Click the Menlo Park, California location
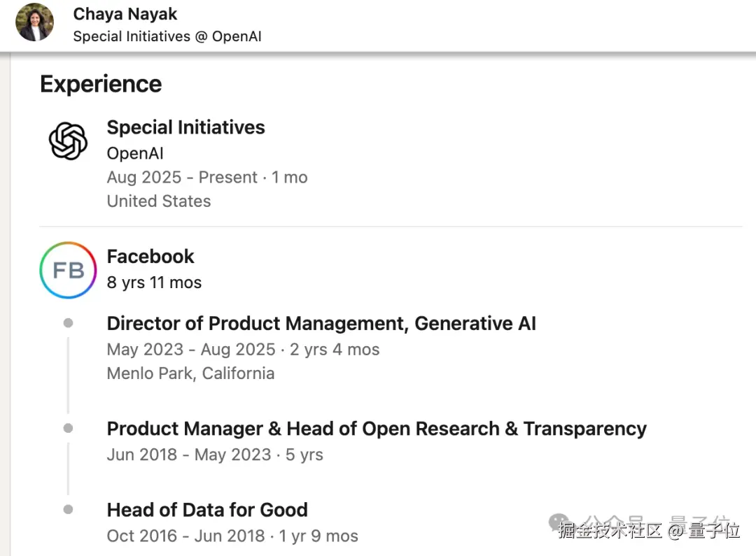The height and width of the screenshot is (556, 756). (x=190, y=373)
